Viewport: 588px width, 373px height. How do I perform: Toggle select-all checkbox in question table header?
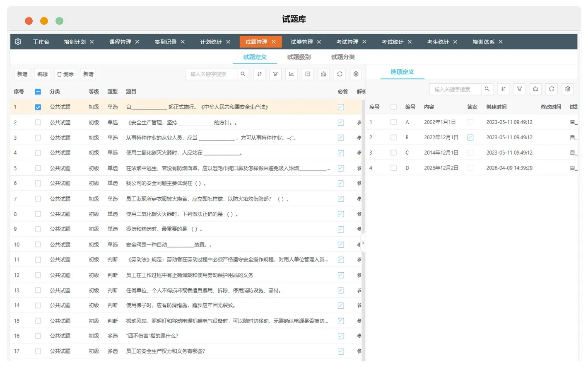(x=38, y=92)
